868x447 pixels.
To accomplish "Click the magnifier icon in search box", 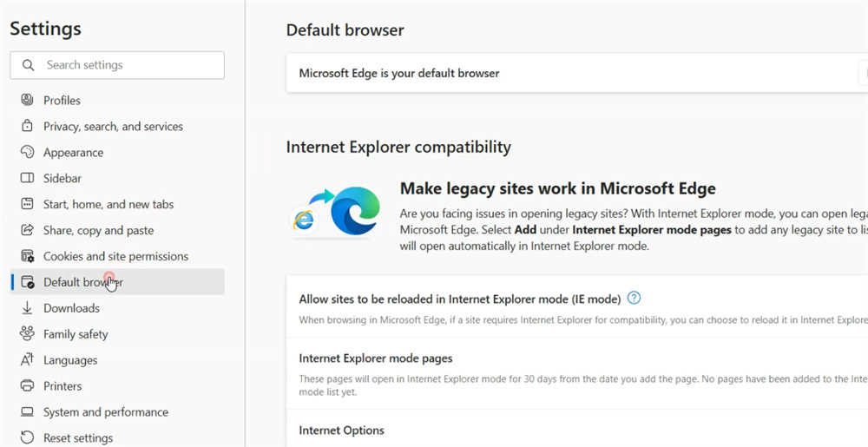I will (x=29, y=65).
